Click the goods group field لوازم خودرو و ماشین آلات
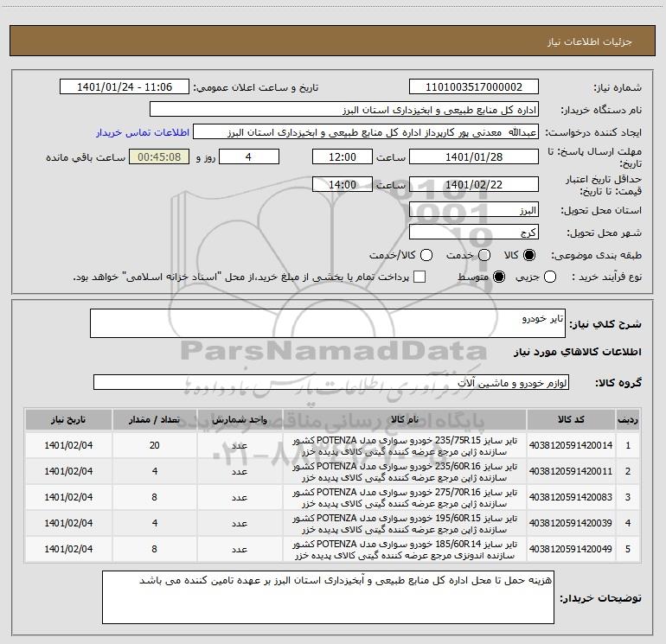The height and width of the screenshot is (644, 666). [x=331, y=382]
